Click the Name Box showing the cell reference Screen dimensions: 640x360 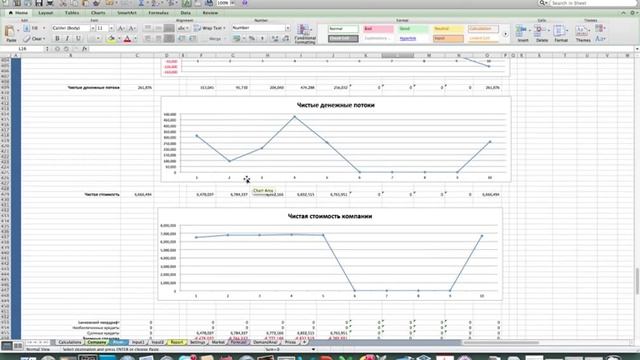tap(22, 49)
